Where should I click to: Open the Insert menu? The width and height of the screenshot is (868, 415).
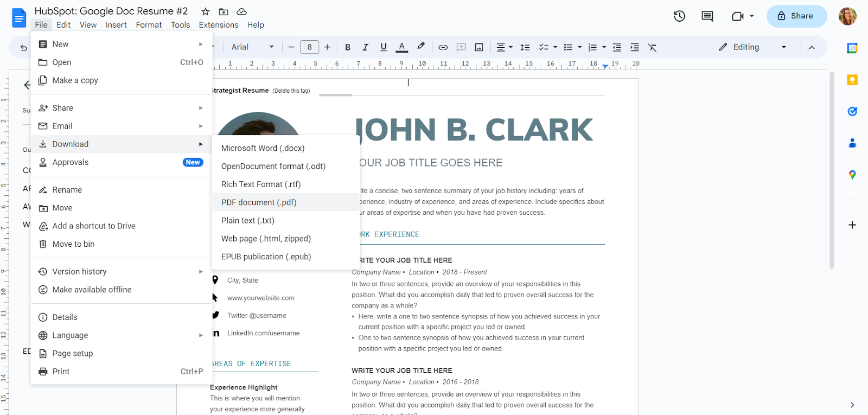coord(116,25)
